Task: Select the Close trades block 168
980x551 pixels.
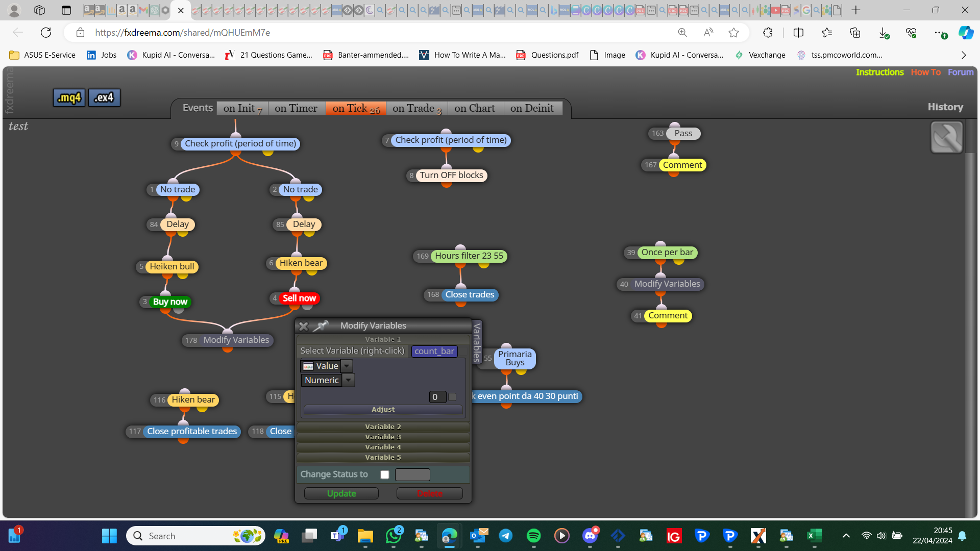Action: [470, 295]
